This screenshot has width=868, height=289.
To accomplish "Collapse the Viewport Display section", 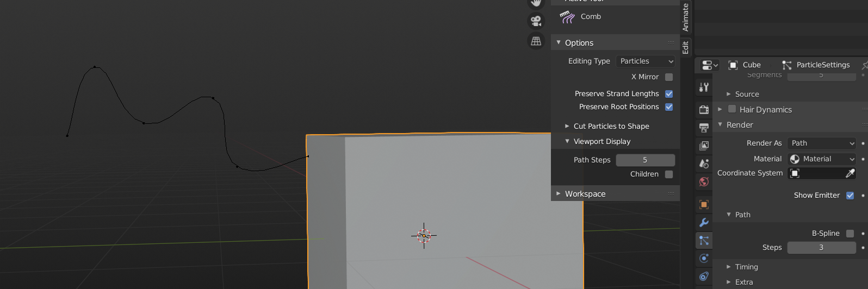I will (x=567, y=141).
